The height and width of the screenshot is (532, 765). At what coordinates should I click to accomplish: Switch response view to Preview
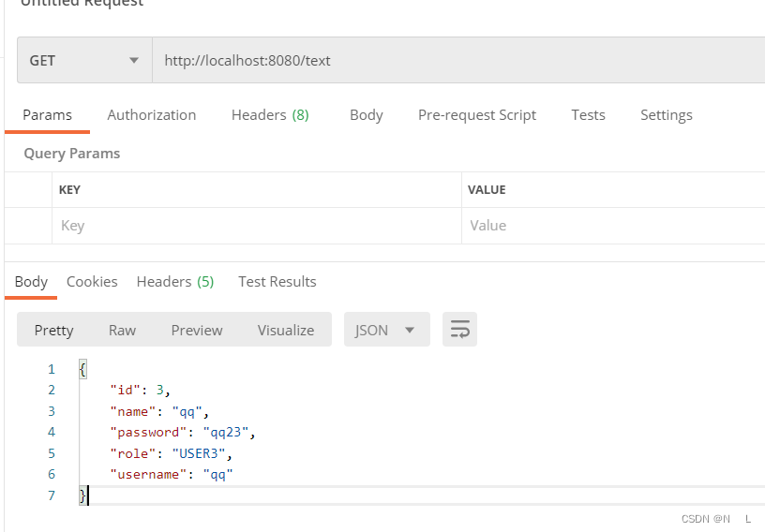click(x=197, y=330)
